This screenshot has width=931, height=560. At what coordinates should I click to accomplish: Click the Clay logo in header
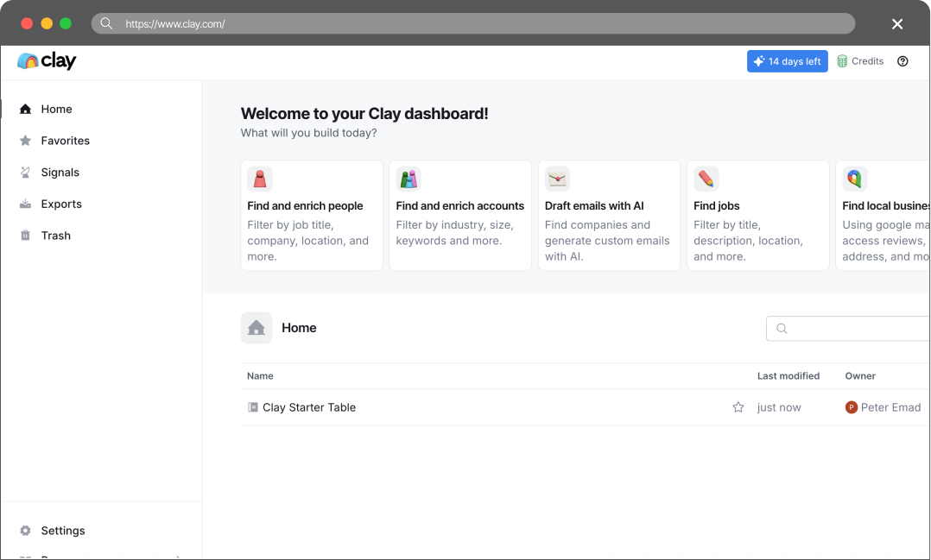click(47, 60)
